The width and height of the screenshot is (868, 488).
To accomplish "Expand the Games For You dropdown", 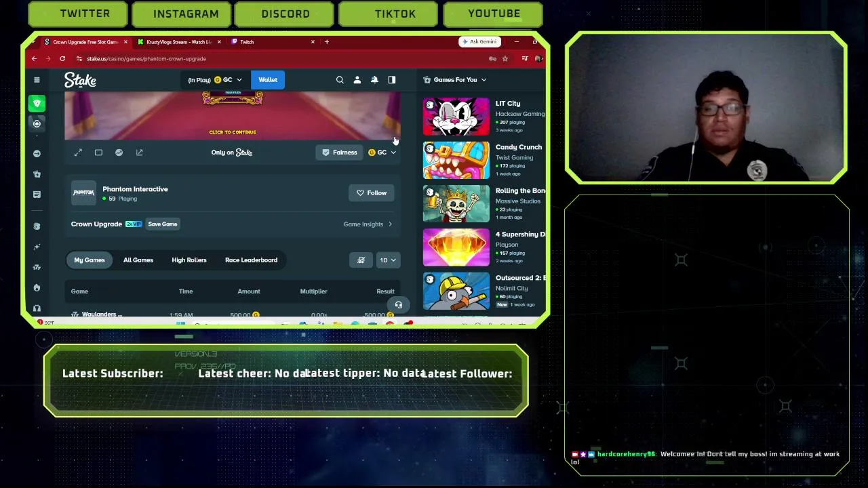I will (x=455, y=80).
